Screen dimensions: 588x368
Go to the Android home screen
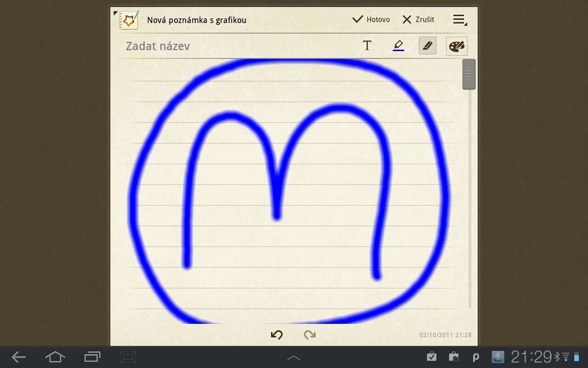pyautogui.click(x=55, y=357)
